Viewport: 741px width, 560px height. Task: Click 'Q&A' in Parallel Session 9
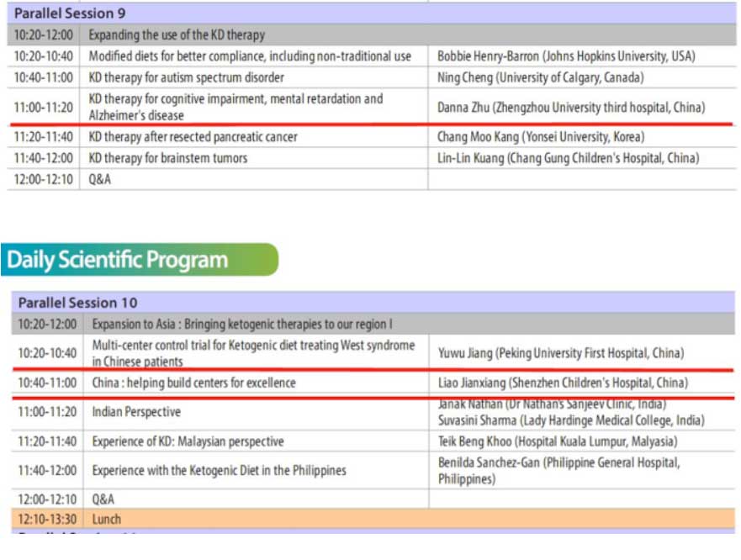(x=100, y=180)
